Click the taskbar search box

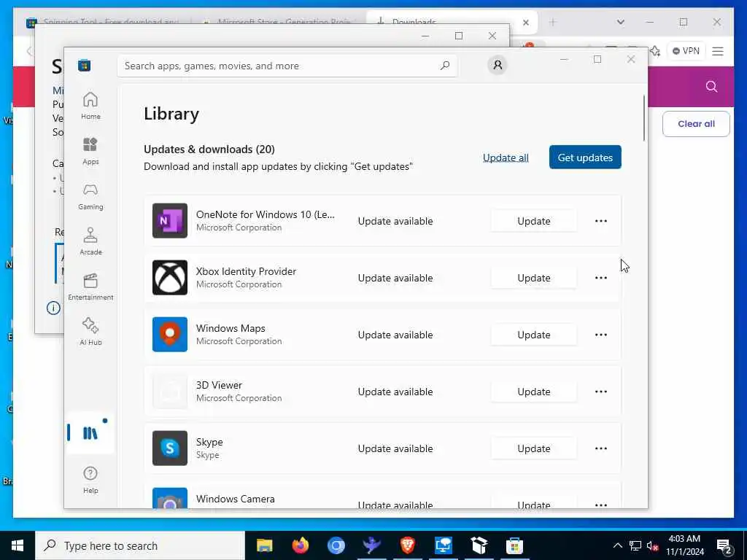pos(140,545)
